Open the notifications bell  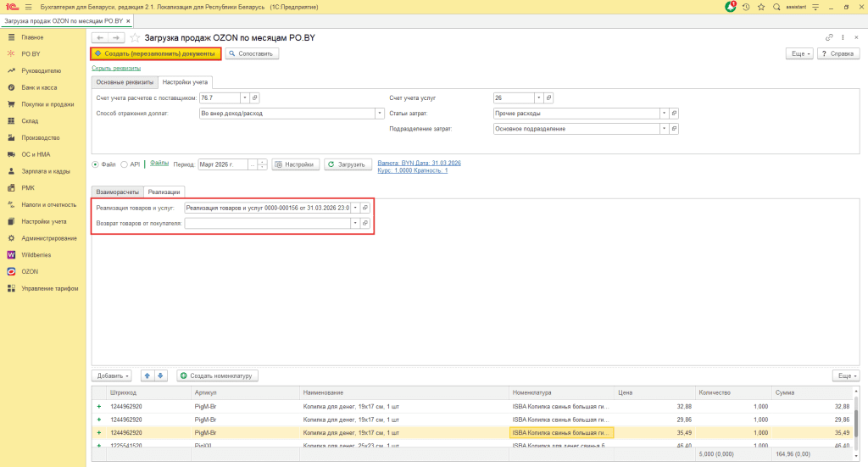click(730, 7)
